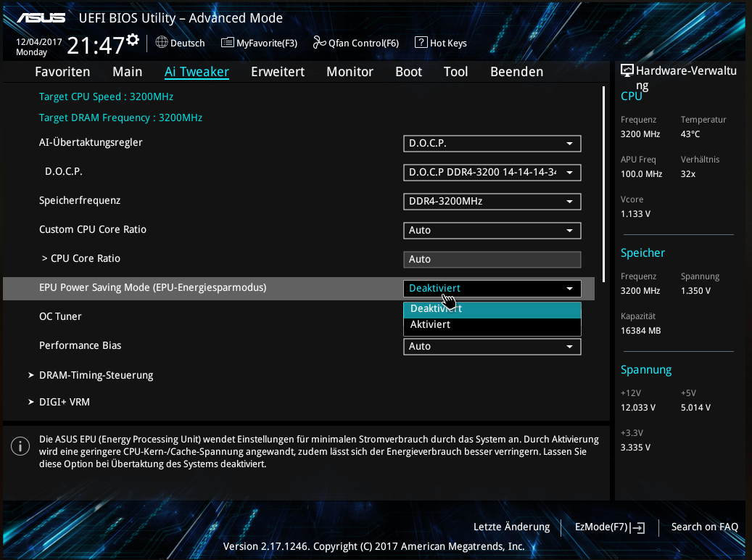Open the AI-Übertaktungsregler dropdown
The width and height of the screenshot is (752, 560).
click(492, 144)
